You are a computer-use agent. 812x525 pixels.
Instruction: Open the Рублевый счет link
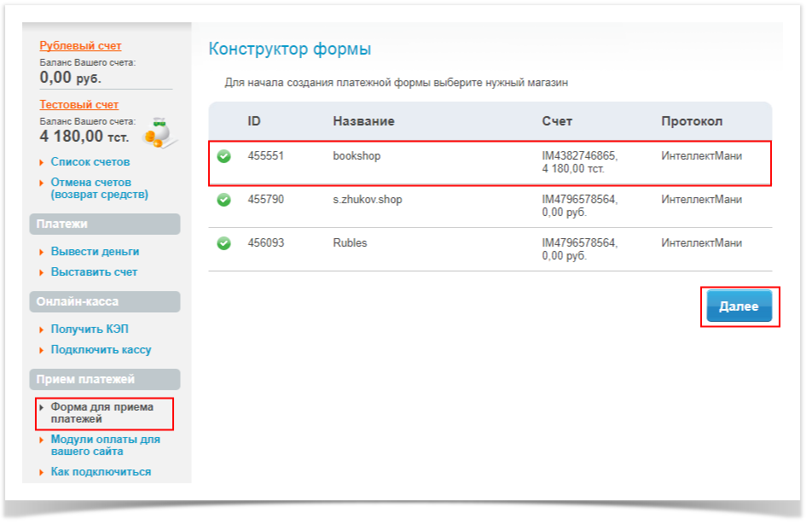80,45
